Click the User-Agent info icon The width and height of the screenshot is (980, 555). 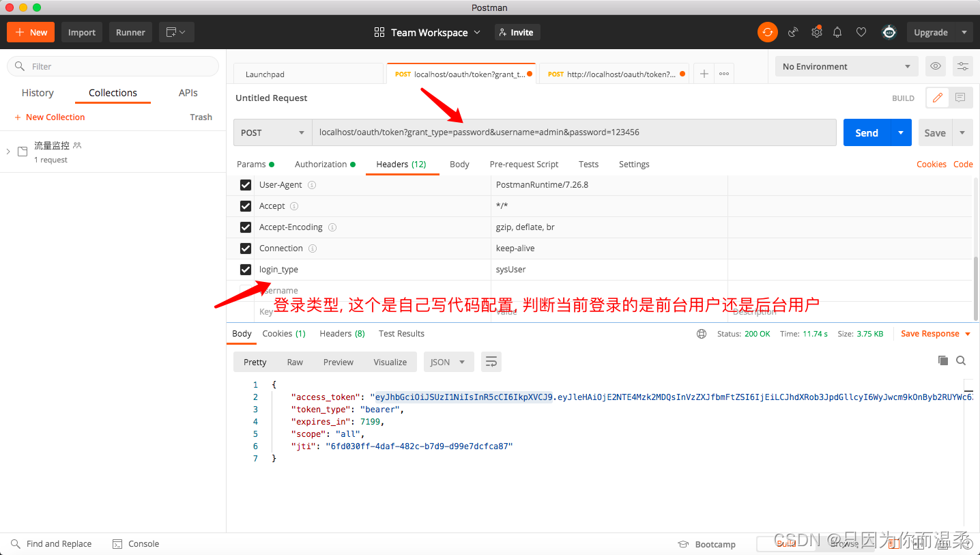(312, 185)
